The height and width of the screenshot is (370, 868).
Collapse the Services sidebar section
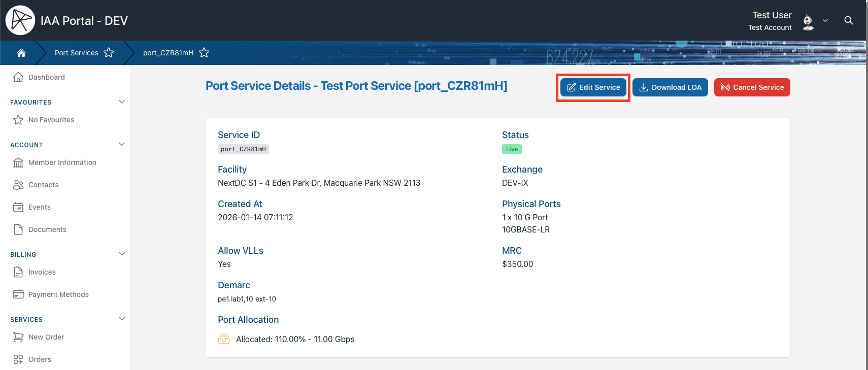pos(122,319)
